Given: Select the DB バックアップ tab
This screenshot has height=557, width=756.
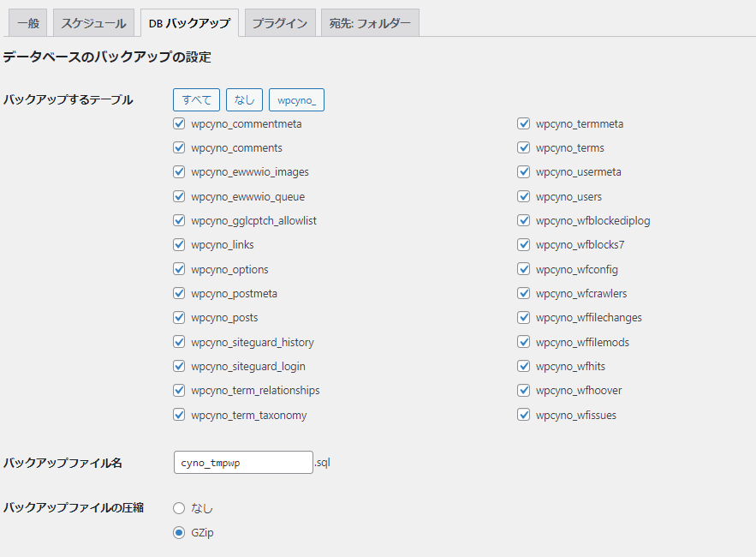Looking at the screenshot, I should [189, 22].
